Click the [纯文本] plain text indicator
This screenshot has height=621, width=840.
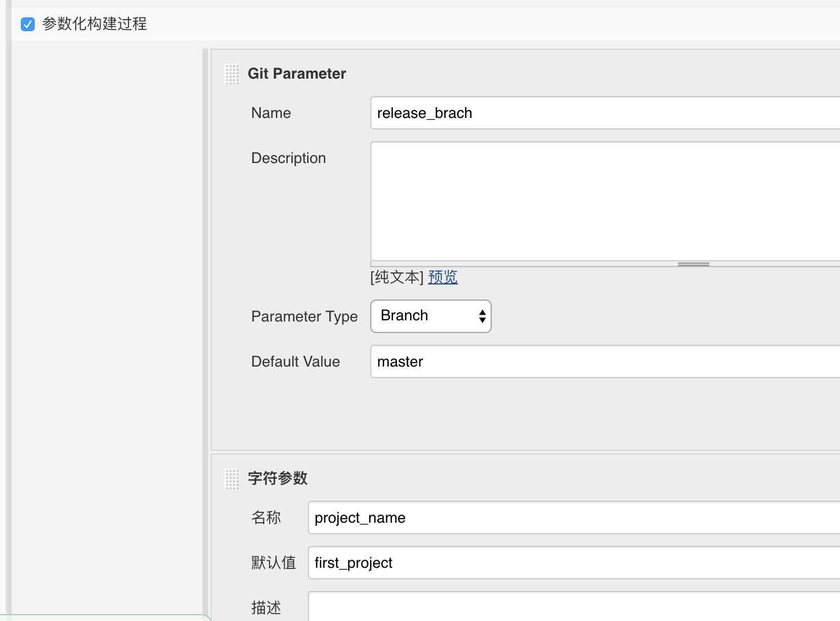coord(397,277)
